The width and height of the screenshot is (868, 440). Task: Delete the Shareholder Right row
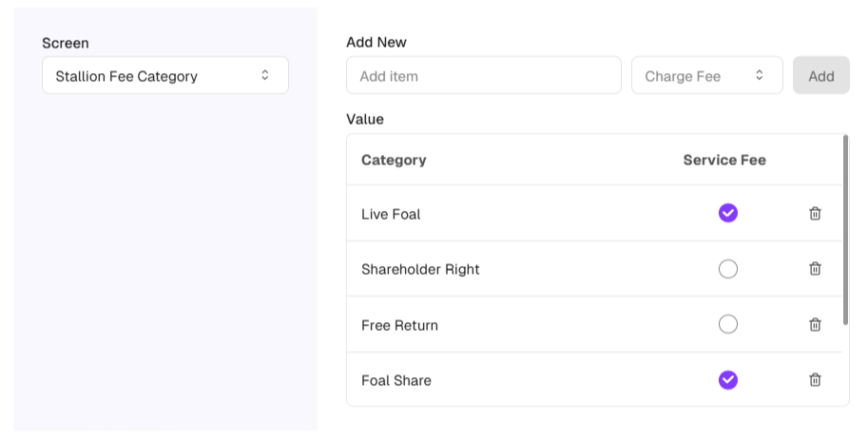[815, 269]
